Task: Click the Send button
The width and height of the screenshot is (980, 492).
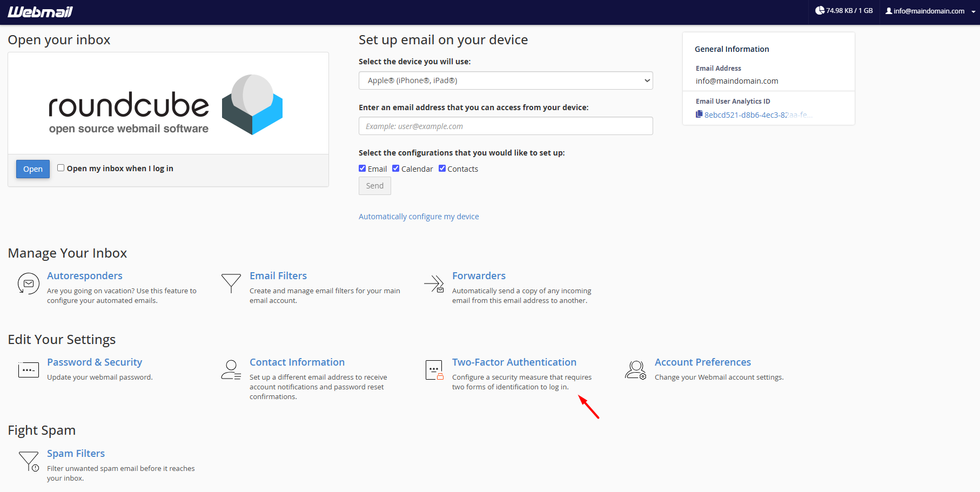Action: click(x=375, y=186)
